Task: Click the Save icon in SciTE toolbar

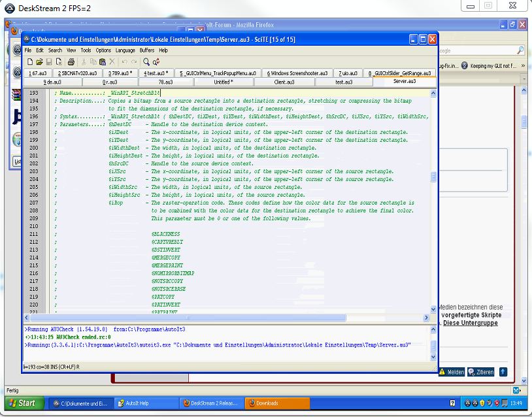Action: tap(48, 61)
